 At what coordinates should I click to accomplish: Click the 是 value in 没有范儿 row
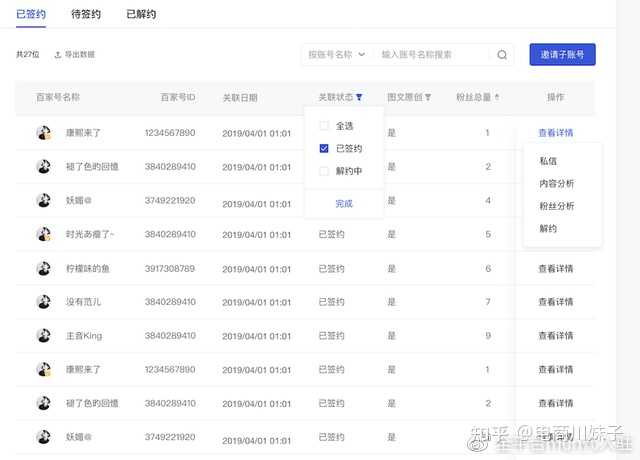(x=391, y=302)
